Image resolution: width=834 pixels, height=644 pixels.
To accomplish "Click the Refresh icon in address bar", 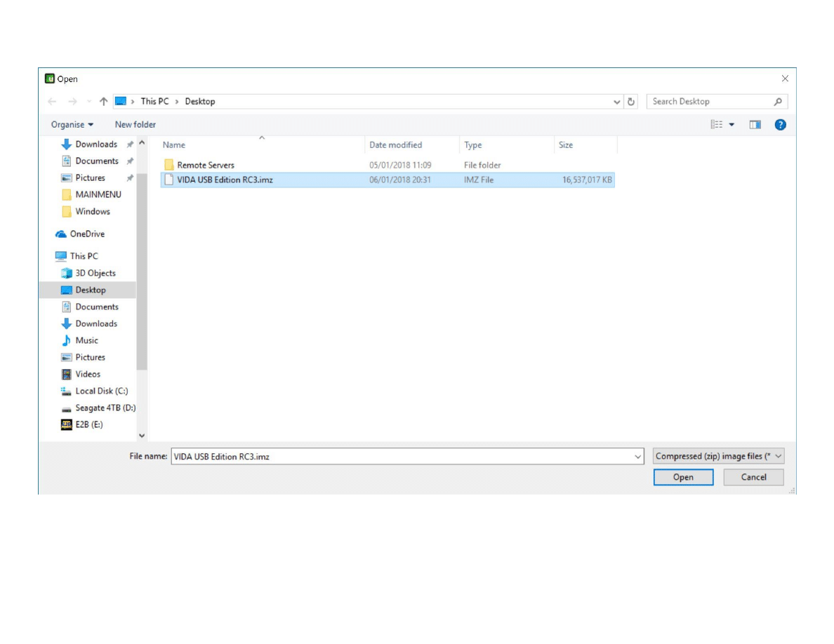I will point(631,102).
